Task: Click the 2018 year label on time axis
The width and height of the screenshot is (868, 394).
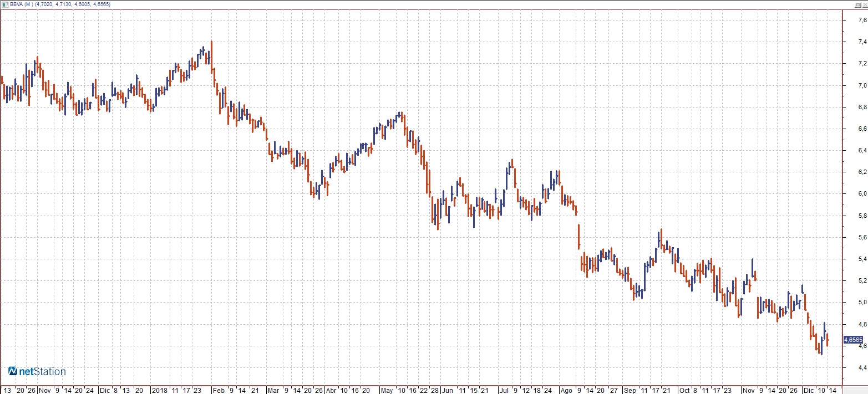Action: (160, 390)
